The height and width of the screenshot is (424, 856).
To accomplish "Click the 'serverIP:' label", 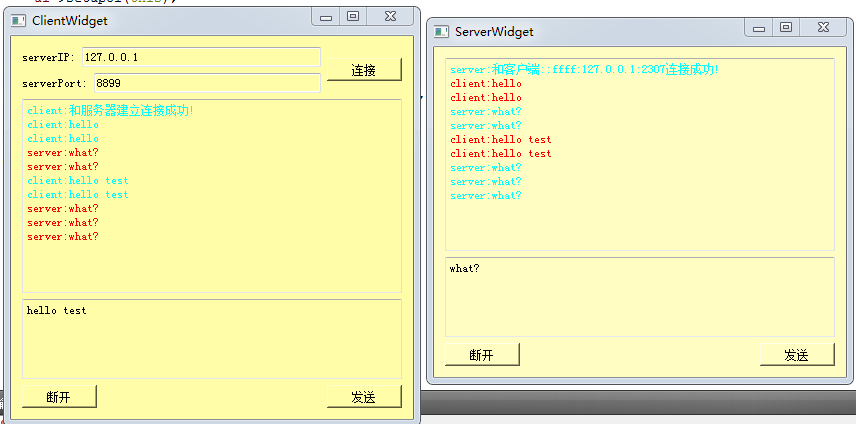I will click(x=49, y=57).
